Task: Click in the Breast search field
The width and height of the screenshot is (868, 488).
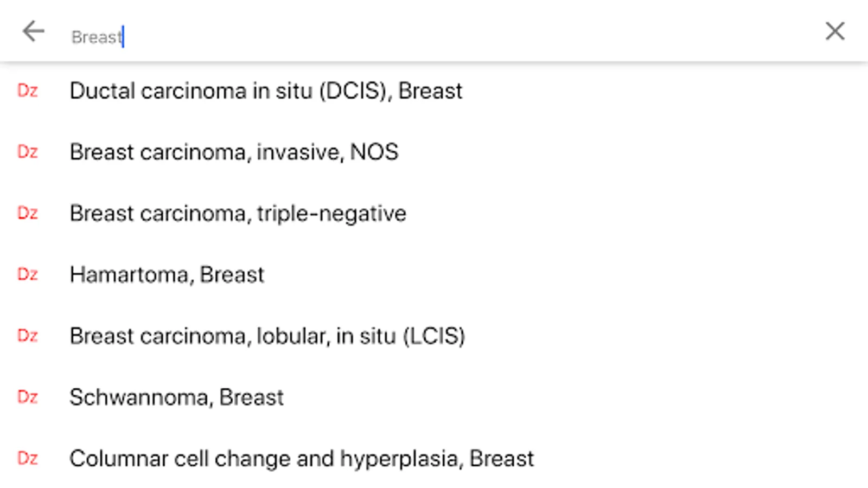Action: pos(380,37)
